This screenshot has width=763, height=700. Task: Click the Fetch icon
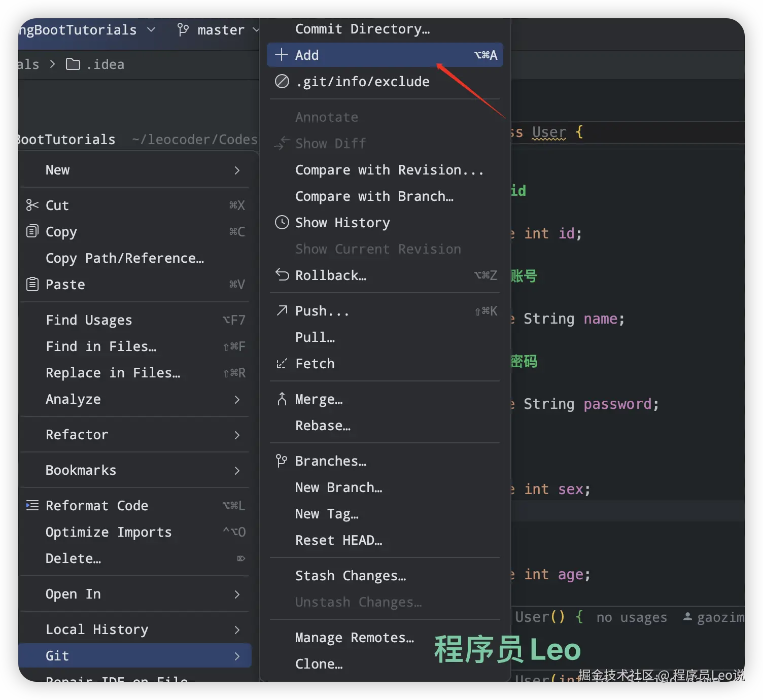click(282, 364)
